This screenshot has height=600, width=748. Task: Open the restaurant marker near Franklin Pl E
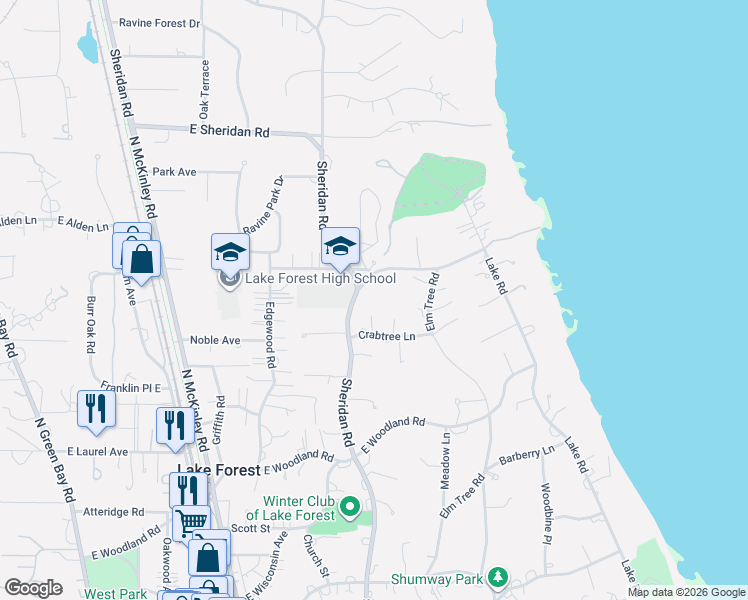(x=96, y=410)
